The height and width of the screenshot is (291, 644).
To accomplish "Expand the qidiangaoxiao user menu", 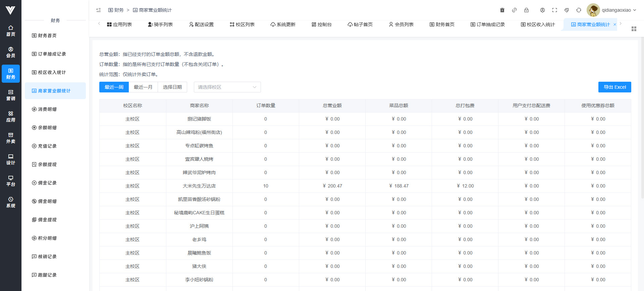I will (x=616, y=10).
